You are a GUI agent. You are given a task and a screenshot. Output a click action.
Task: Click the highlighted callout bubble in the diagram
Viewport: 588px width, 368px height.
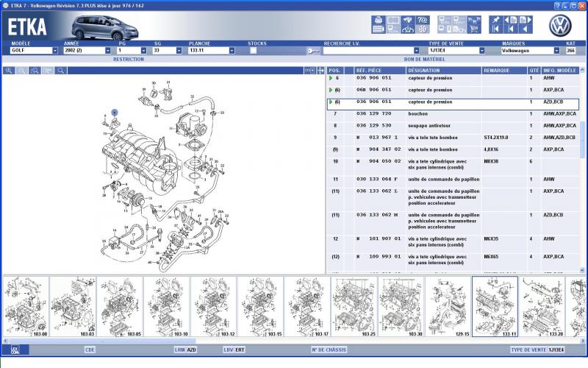coord(115,113)
